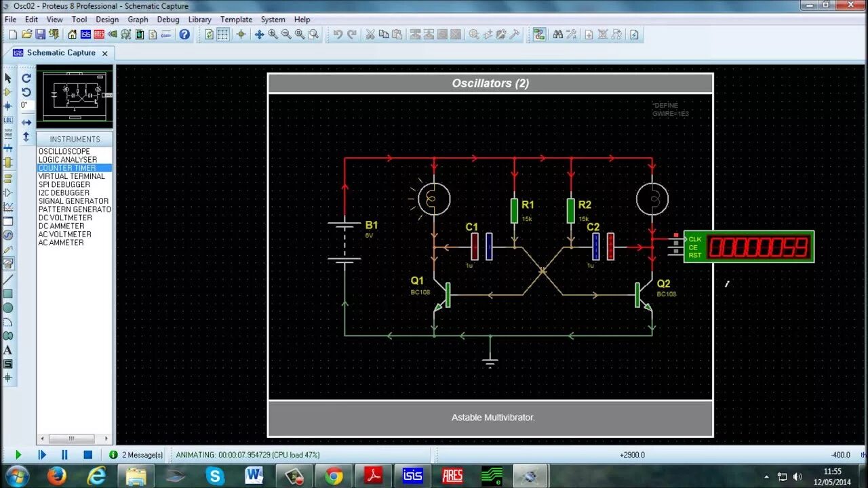Add a new sheet icon

(x=589, y=34)
